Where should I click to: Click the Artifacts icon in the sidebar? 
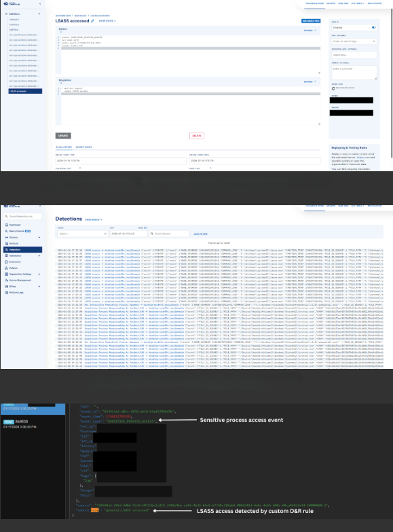[6, 243]
